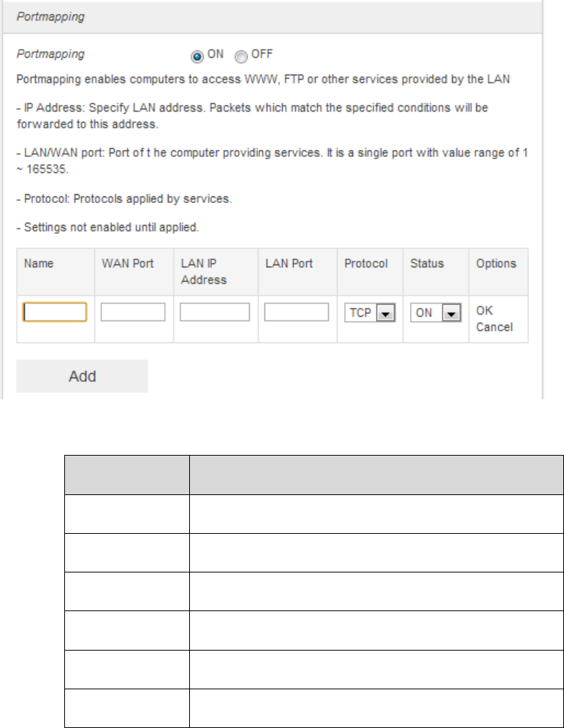
Task: Select the Portmapping OFF radio button
Action: tap(240, 57)
